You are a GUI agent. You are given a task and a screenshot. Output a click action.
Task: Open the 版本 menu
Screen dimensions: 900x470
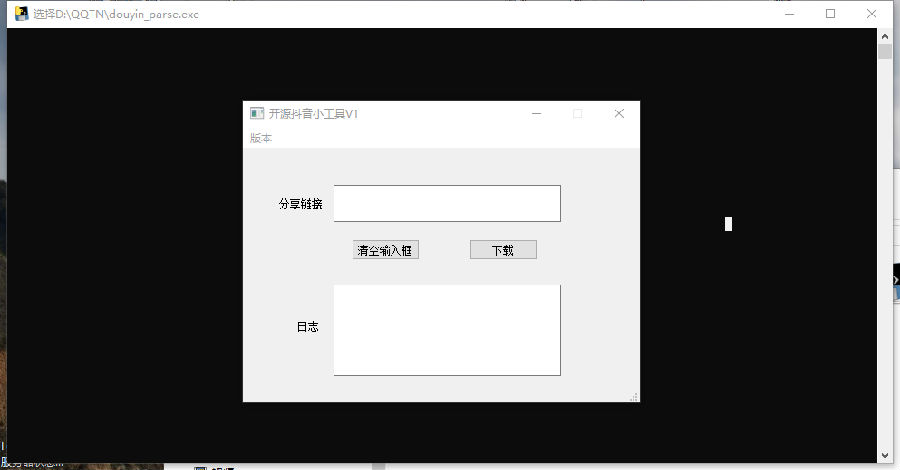[261, 138]
